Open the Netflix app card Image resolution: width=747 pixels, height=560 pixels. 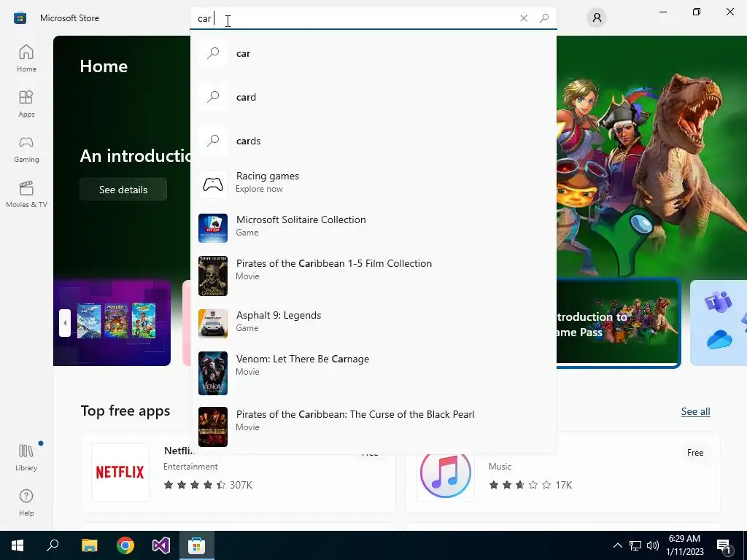click(238, 472)
